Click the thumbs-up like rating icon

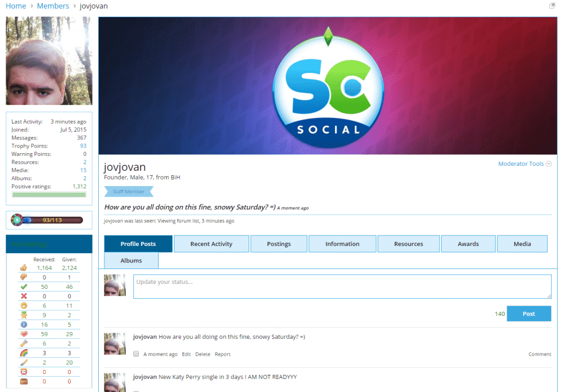(24, 267)
